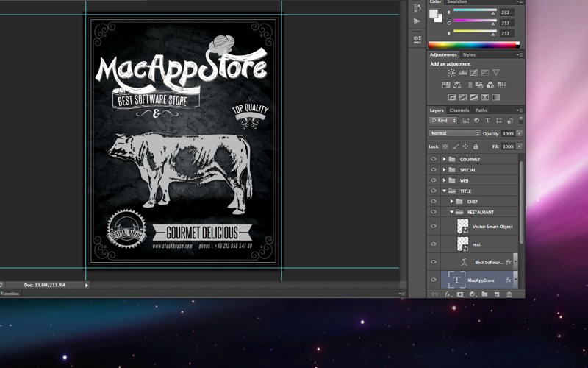Delete the selected layer with trash icon
The image size is (588, 368).
509,294
